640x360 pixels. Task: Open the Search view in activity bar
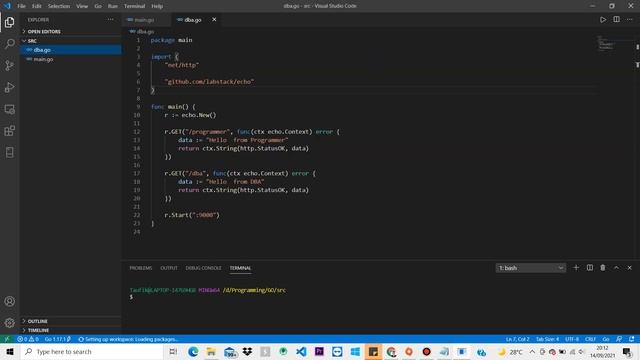point(9,44)
